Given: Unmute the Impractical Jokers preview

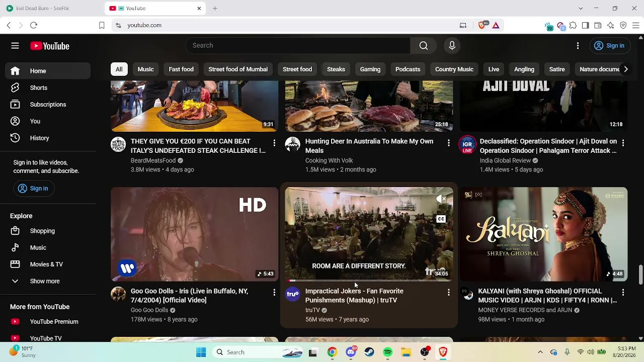Looking at the screenshot, I should (441, 199).
